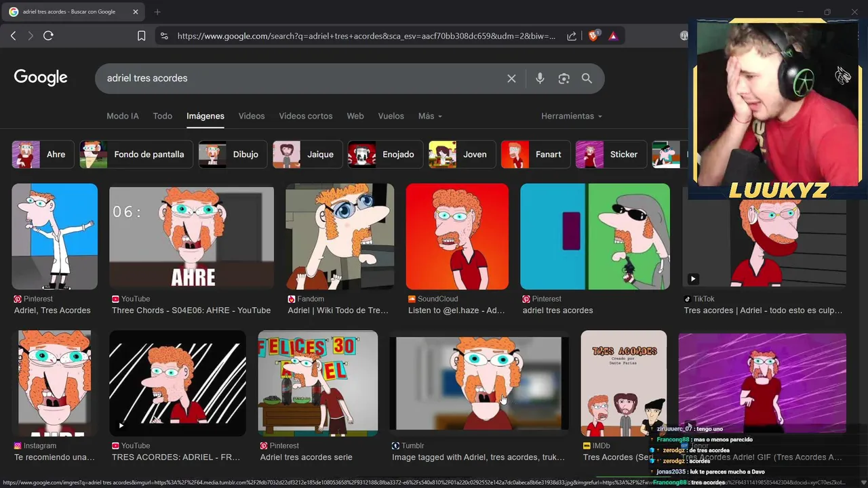Open striped background Adriel YouTube thumbnail
This screenshot has height=488, width=868.
click(x=178, y=383)
